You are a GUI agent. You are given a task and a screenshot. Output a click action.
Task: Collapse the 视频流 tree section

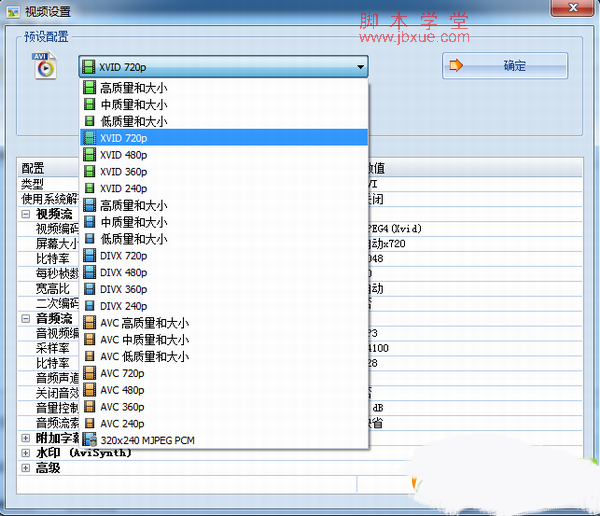(25, 214)
